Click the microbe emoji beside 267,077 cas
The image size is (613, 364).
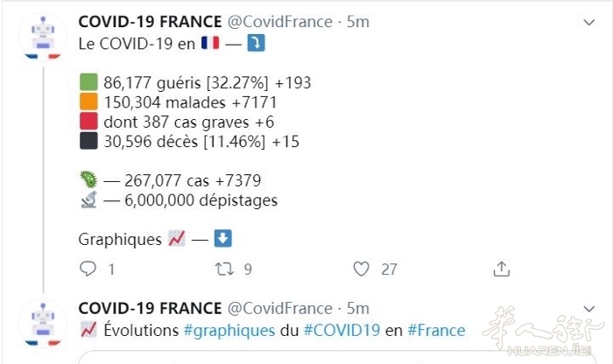pos(88,179)
